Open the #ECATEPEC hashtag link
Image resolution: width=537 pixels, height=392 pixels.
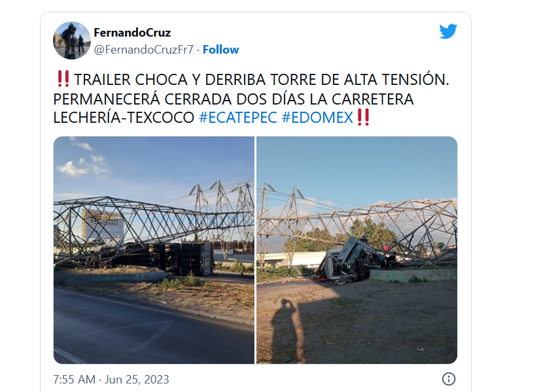coord(237,118)
